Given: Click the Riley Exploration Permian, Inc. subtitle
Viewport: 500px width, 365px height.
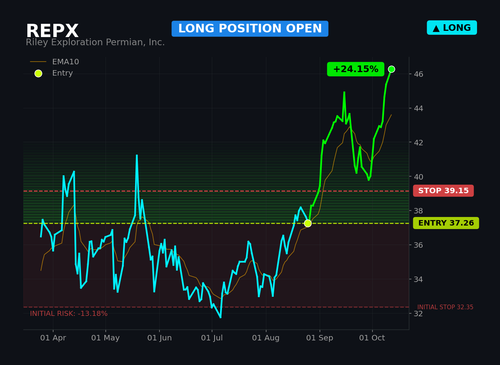Looking at the screenshot, I should tap(95, 42).
